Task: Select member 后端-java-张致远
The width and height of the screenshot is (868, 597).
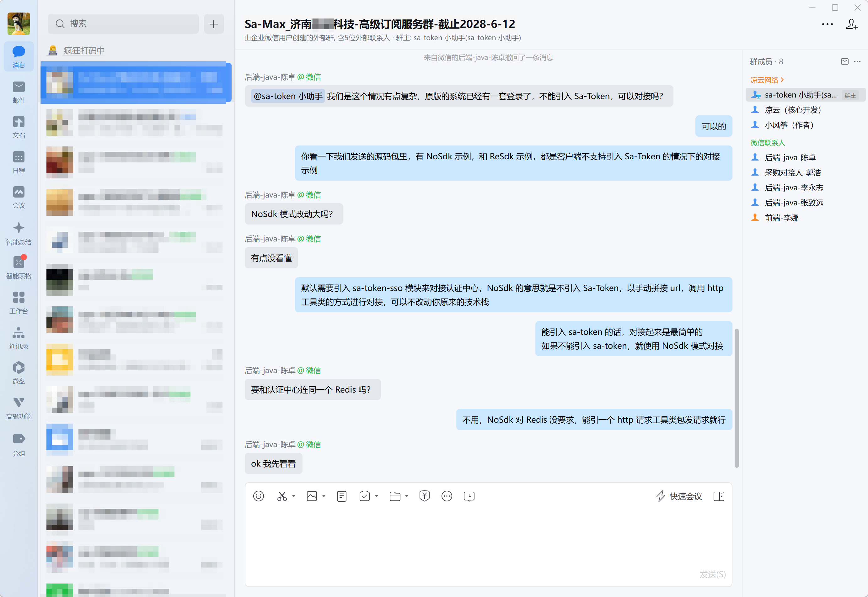Action: [x=806, y=203]
